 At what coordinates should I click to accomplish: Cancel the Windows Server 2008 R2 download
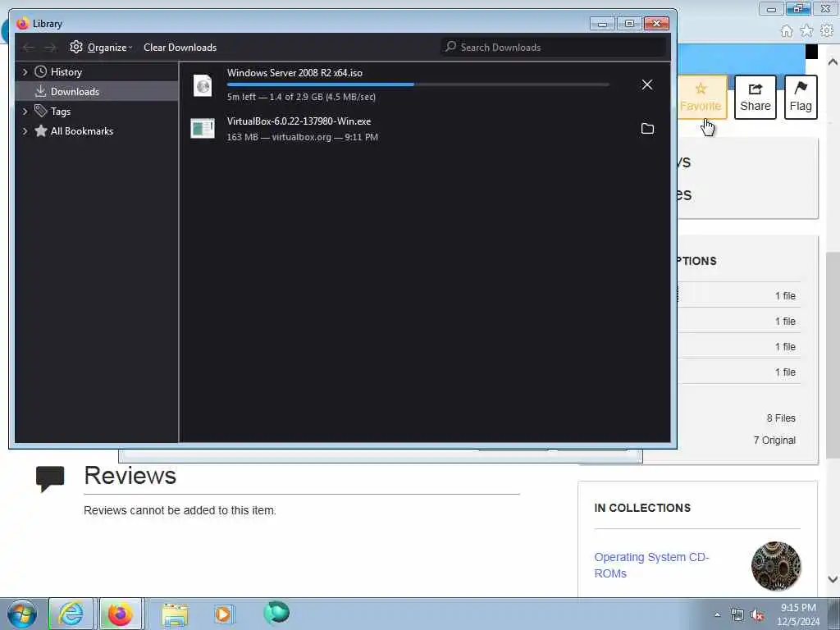point(647,84)
